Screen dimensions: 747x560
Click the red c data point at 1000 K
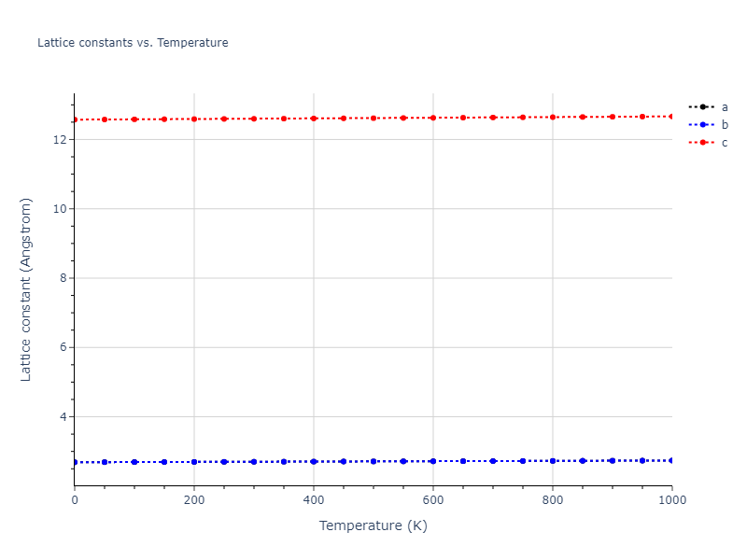[x=671, y=116]
